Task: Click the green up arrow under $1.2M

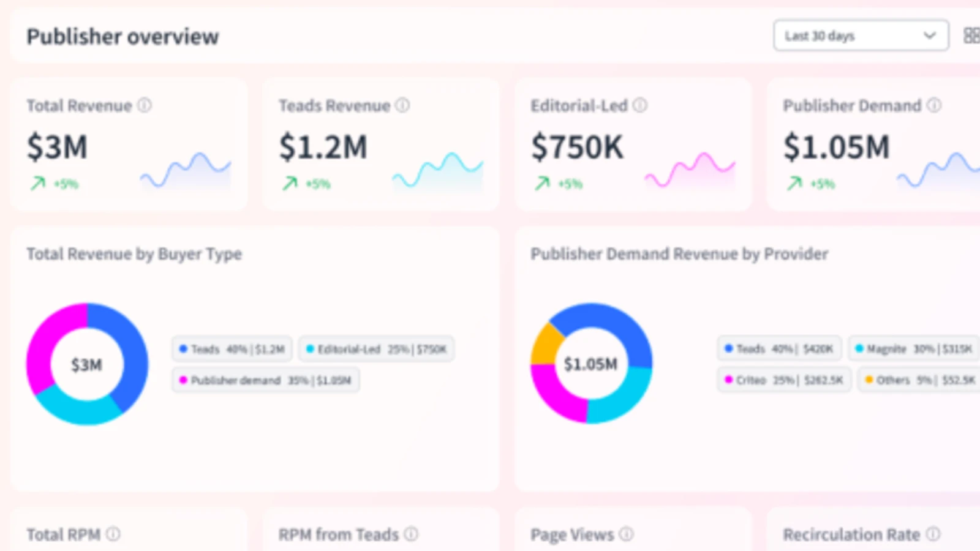Action: (290, 183)
